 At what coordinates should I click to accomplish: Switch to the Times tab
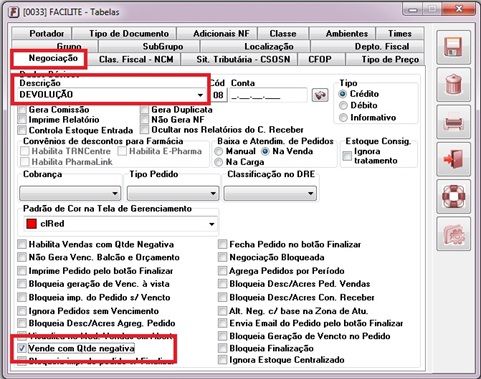click(400, 34)
